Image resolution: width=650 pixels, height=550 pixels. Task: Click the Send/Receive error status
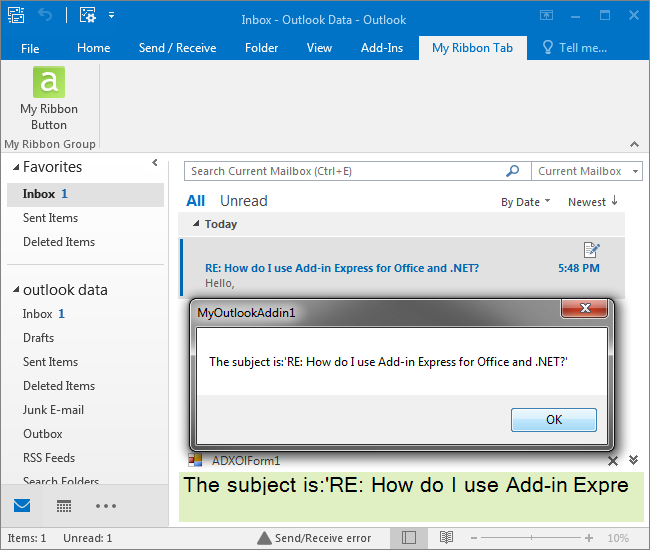click(x=323, y=538)
